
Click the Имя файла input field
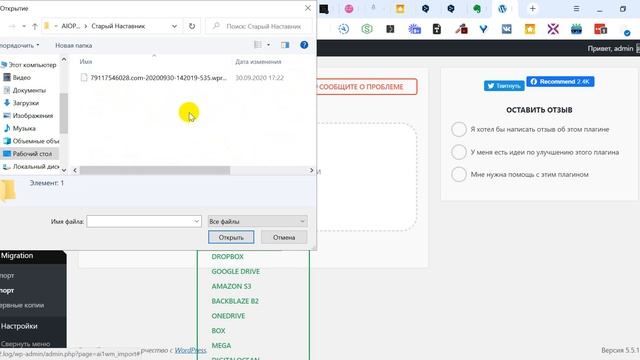pos(140,221)
